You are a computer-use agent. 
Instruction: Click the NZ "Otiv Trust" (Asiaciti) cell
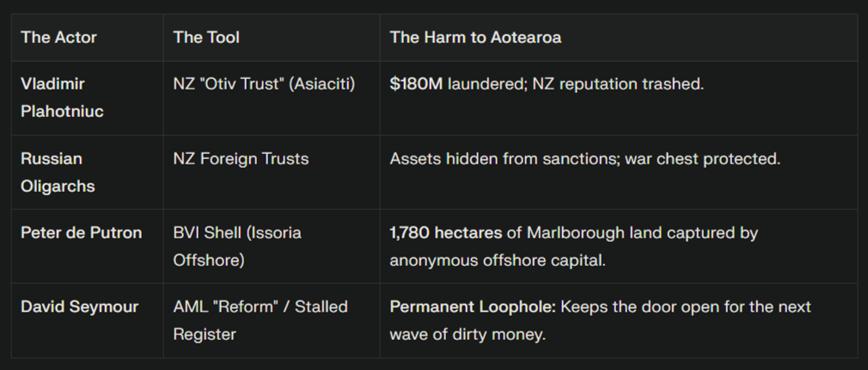tap(264, 84)
